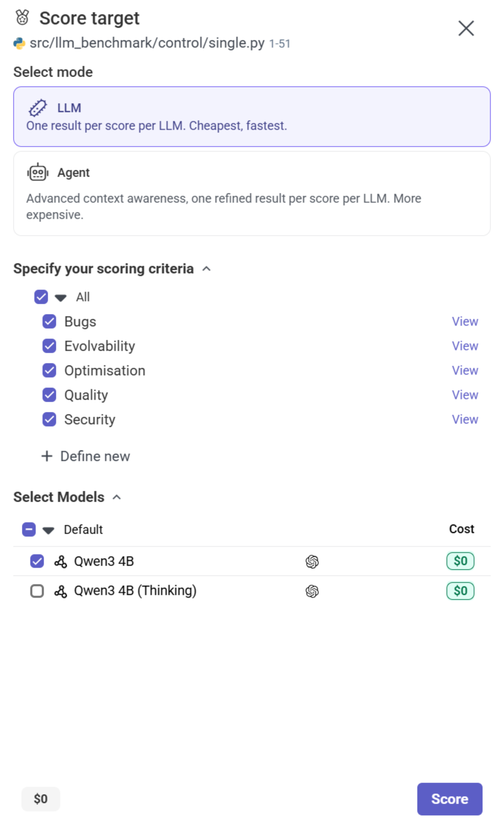Click the Agent robot icon

tap(37, 172)
